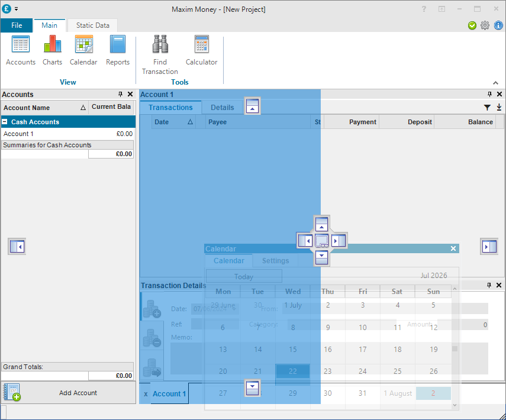
Task: Select 16 on the calendar
Action: [x=327, y=350]
